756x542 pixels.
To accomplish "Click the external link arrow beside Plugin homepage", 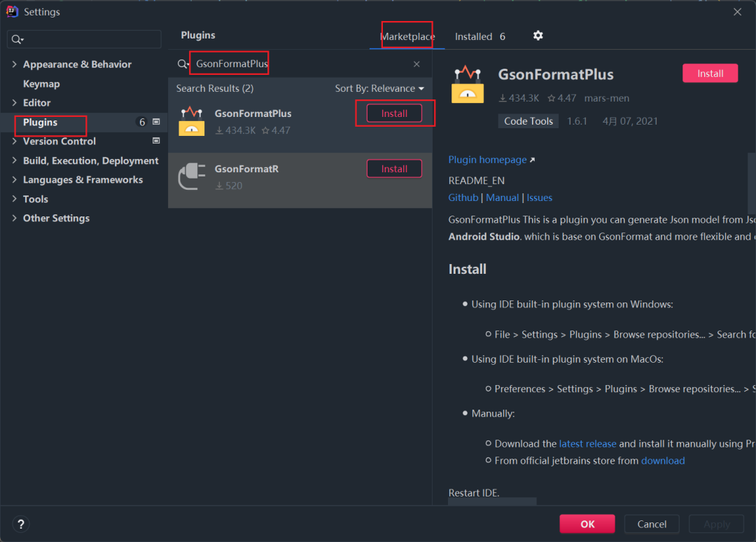I will (x=532, y=160).
